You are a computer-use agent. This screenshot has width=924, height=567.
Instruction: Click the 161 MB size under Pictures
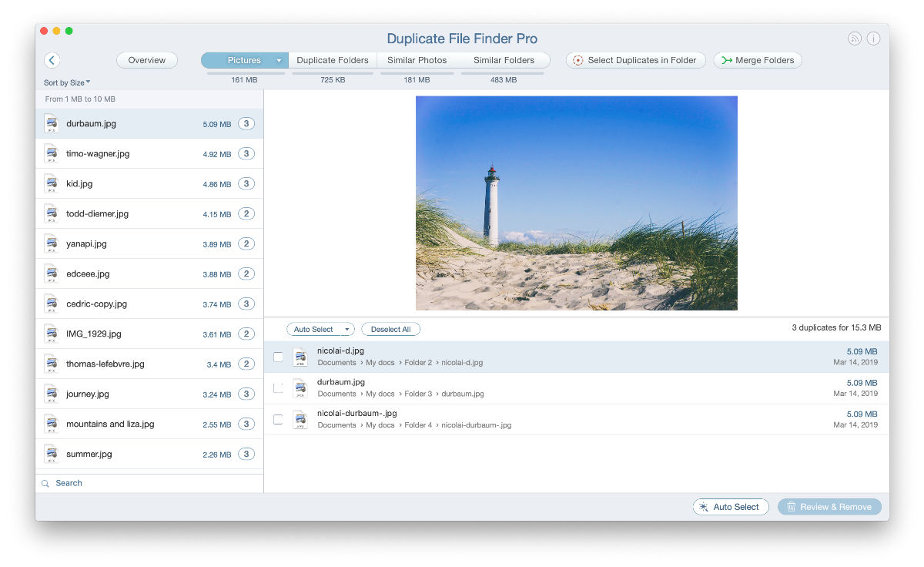244,80
